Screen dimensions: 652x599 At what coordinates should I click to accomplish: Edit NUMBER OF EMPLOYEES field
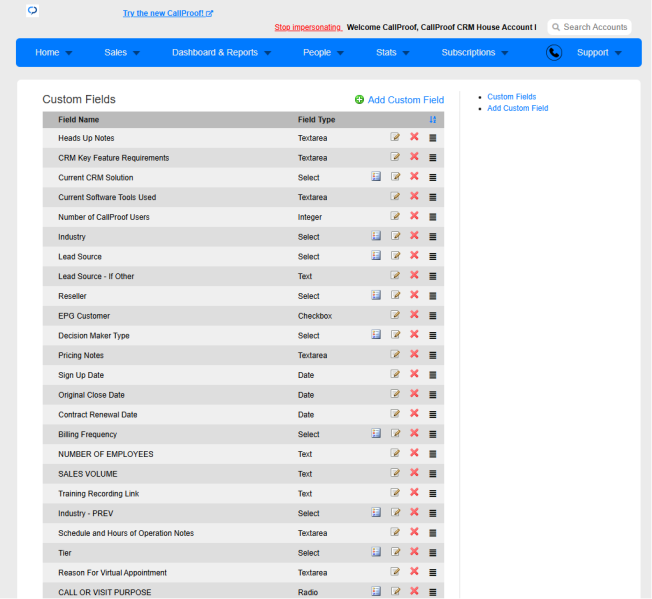click(395, 453)
